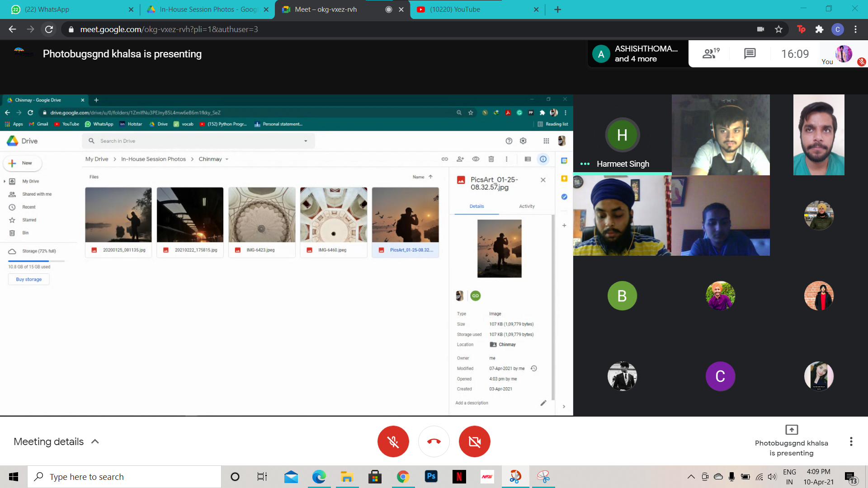Open a new browser tab

pyautogui.click(x=557, y=9)
